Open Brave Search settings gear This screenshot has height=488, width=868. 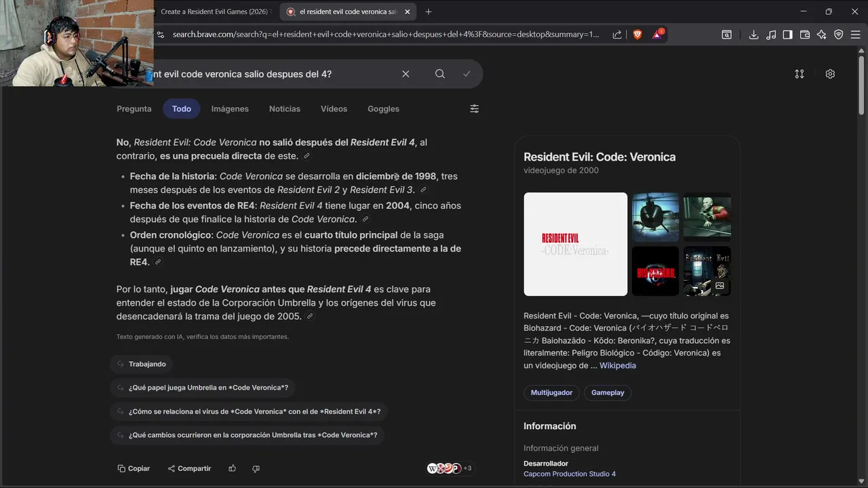(x=830, y=74)
